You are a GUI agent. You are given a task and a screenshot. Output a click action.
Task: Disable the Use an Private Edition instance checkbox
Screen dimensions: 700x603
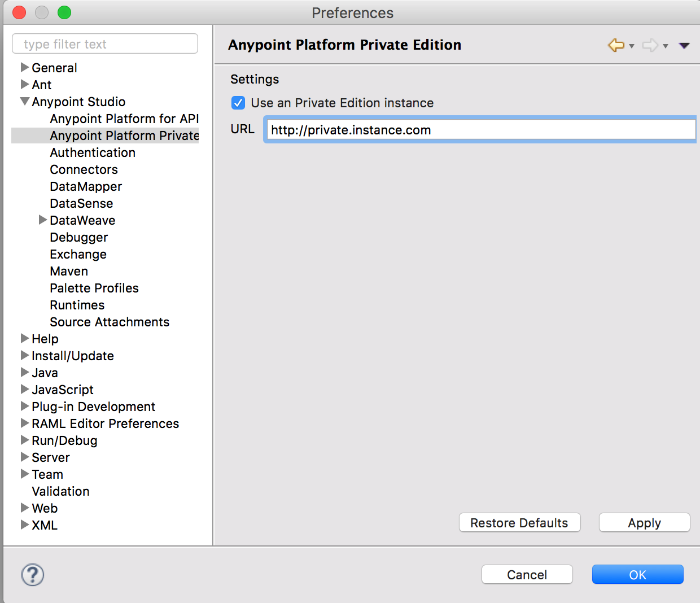click(238, 103)
